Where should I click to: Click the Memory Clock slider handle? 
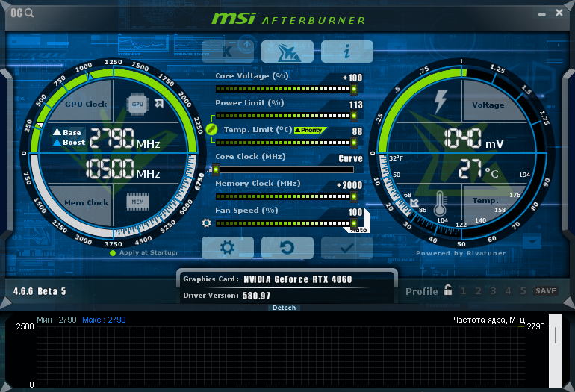point(354,196)
